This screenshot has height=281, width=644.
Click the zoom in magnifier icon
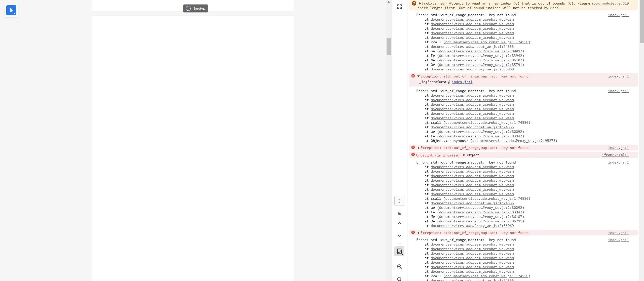click(399, 267)
